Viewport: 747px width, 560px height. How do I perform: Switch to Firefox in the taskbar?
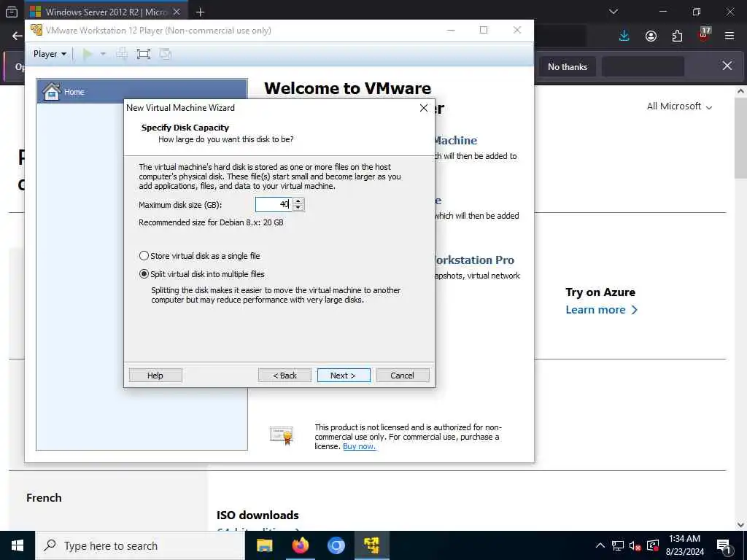tap(300, 545)
